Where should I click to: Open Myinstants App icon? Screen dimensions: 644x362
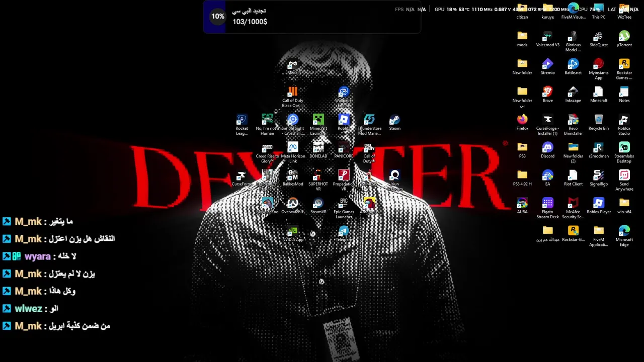tap(599, 69)
